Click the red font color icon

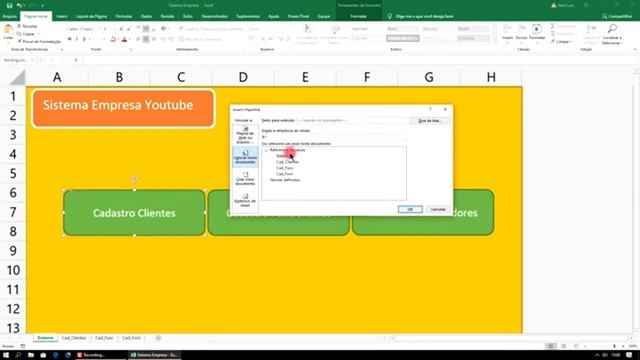pyautogui.click(x=124, y=39)
